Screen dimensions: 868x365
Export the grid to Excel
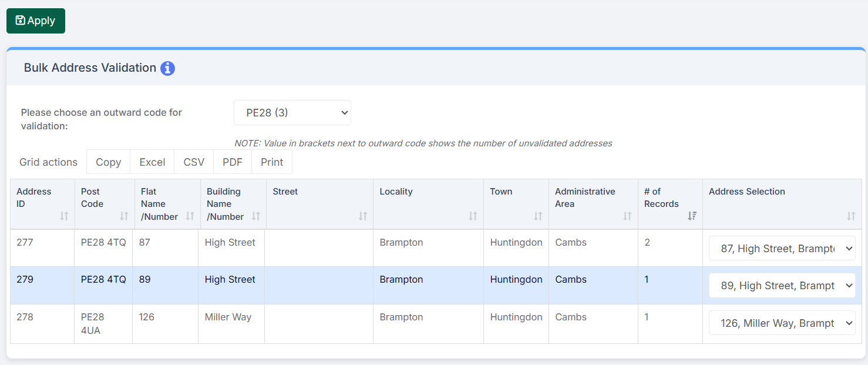[x=152, y=162]
